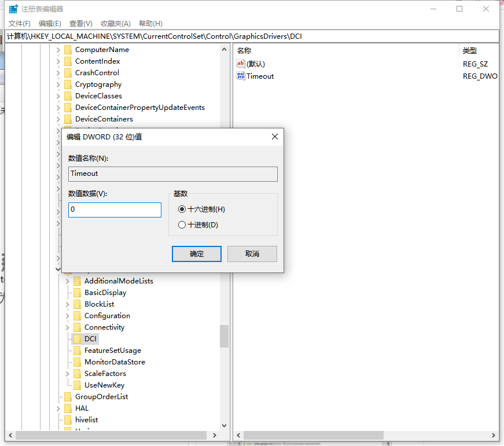Viewport: 504px width, 446px height.
Task: Click the 取消 button to cancel
Action: pyautogui.click(x=252, y=253)
